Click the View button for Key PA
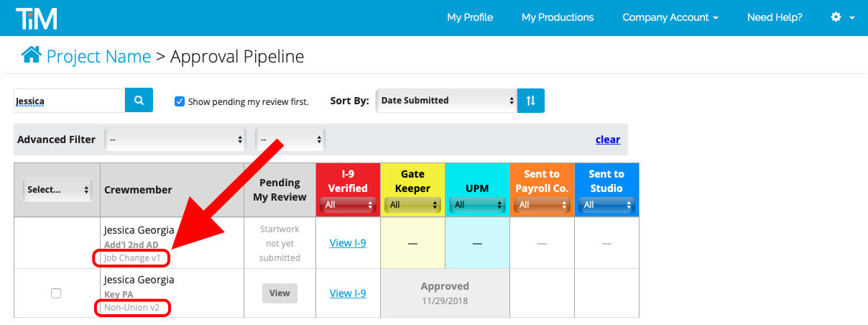868x325 pixels. (x=280, y=293)
